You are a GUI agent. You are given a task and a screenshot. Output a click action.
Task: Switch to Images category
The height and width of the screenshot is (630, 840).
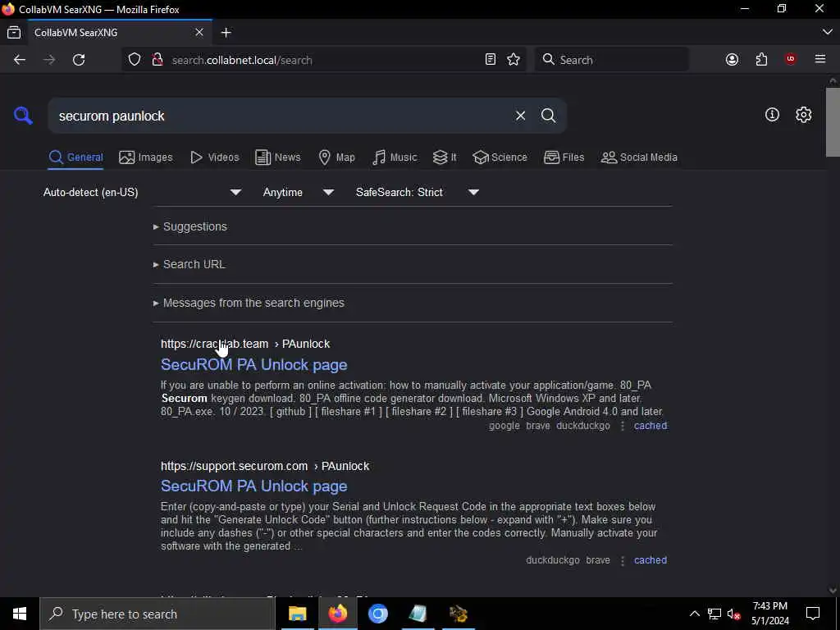(x=146, y=157)
